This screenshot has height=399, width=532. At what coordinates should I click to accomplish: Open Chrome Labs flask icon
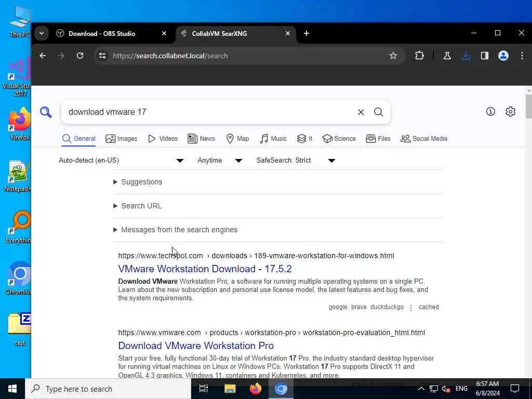point(447,56)
